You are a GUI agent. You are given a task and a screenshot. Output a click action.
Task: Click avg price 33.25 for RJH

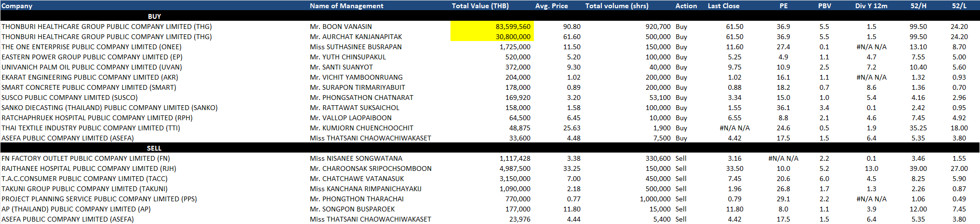pos(572,168)
